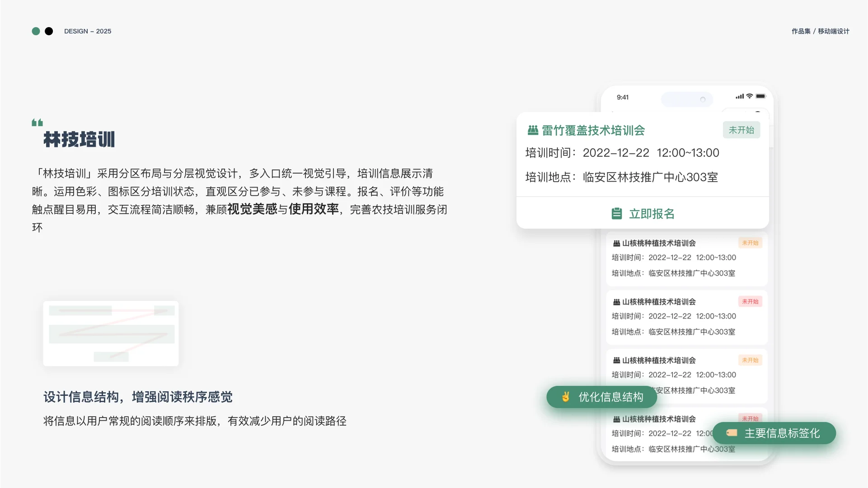Click the green 未开始 status tag
Image resolution: width=868 pixels, height=488 pixels.
[x=741, y=130]
